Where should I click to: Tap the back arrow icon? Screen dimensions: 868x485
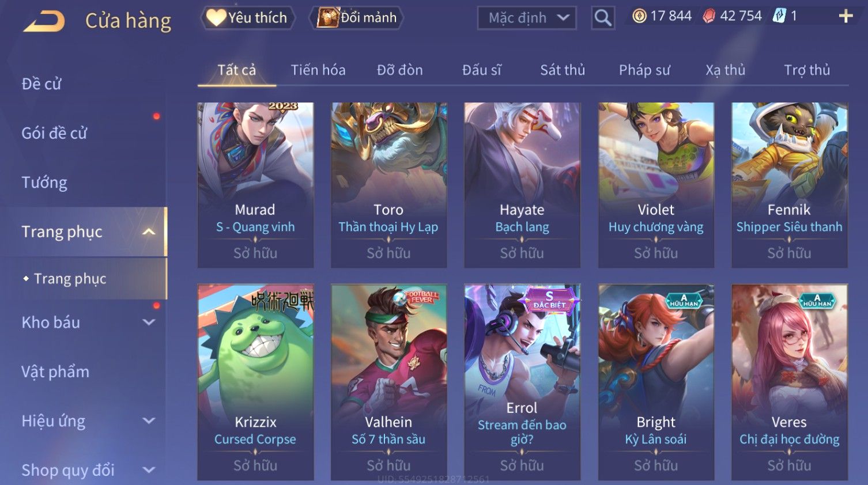click(x=43, y=21)
